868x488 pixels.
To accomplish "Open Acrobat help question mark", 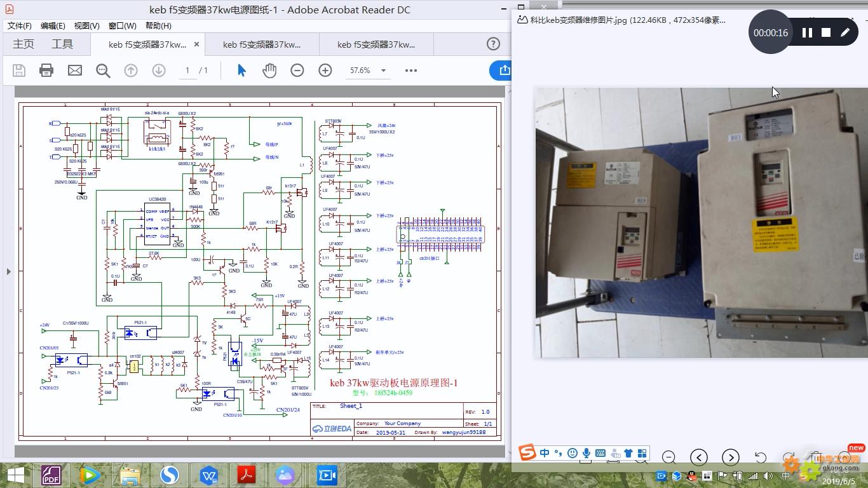I will pyautogui.click(x=493, y=44).
